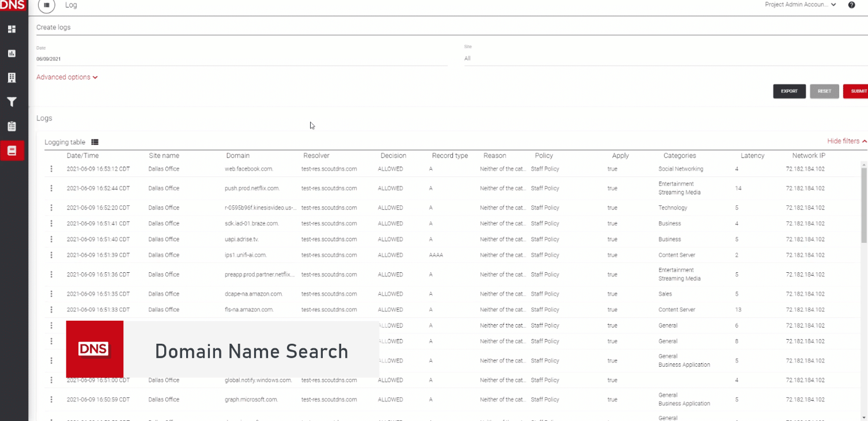
Task: Select the uapi.adrise.tv. domain cell
Action: pyautogui.click(x=241, y=239)
